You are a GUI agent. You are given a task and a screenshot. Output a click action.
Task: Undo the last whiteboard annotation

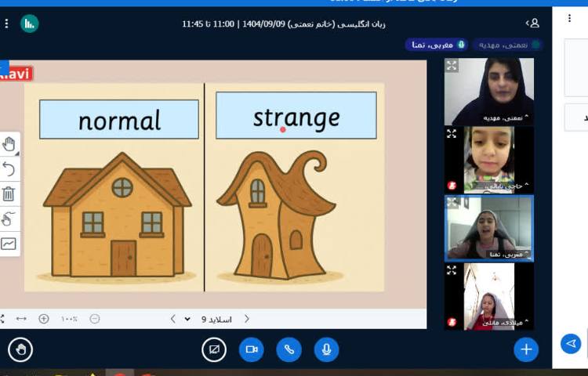coord(9,168)
